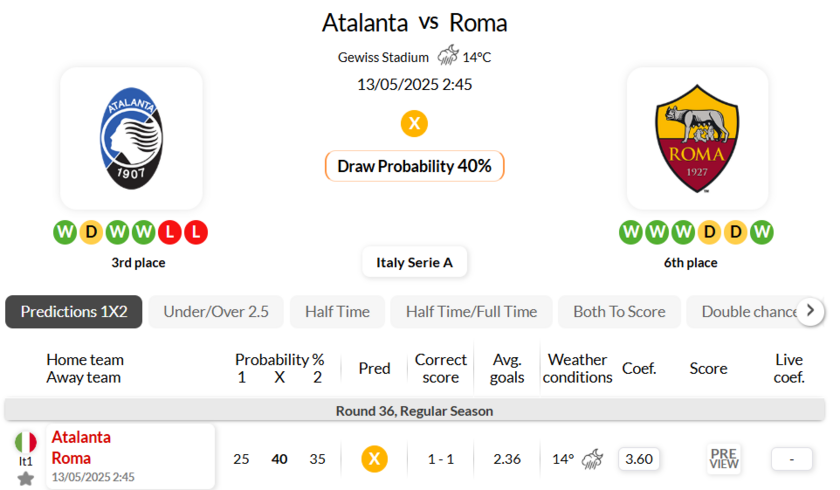The height and width of the screenshot is (490, 840).
Task: Click the Atalanta club crest logo
Action: (131, 139)
